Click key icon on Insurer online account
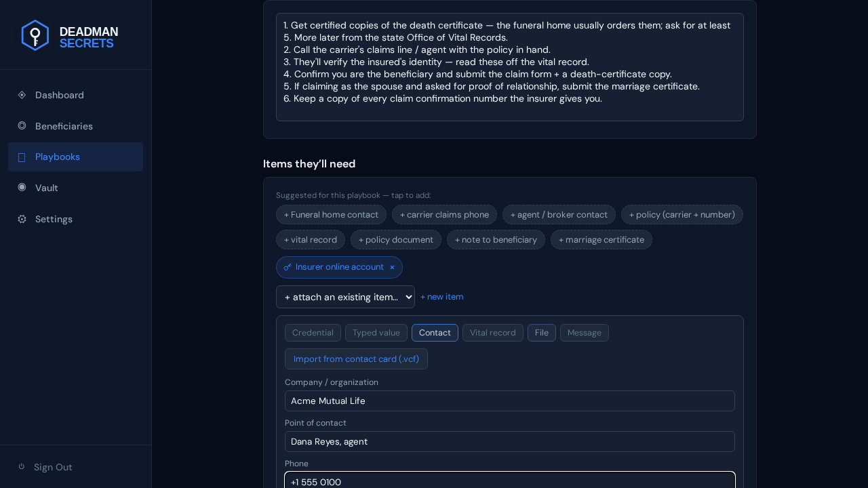868x488 pixels. 288,267
